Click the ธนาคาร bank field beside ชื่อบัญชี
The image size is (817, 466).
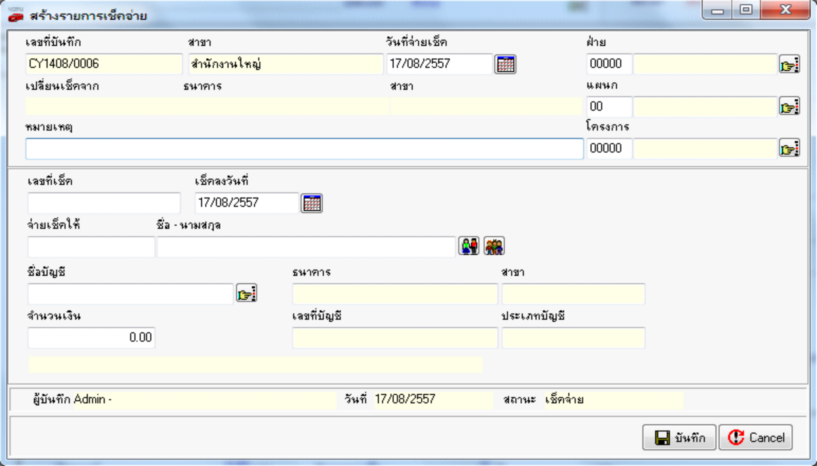[394, 294]
